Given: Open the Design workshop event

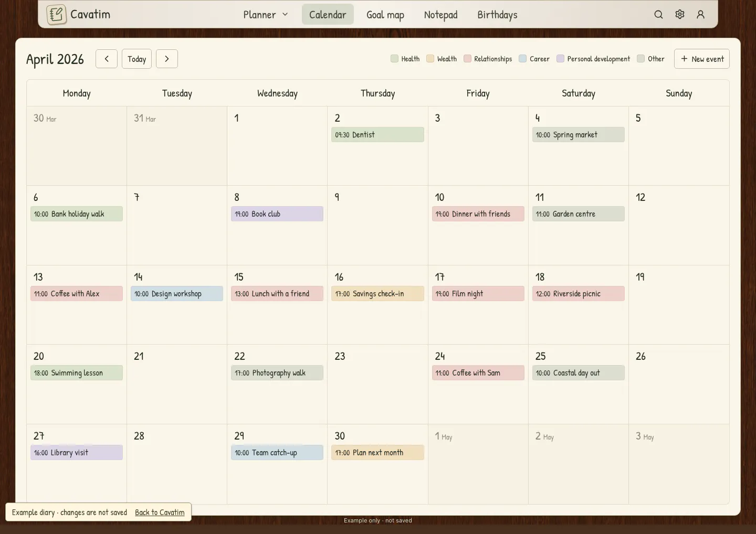Looking at the screenshot, I should [177, 294].
